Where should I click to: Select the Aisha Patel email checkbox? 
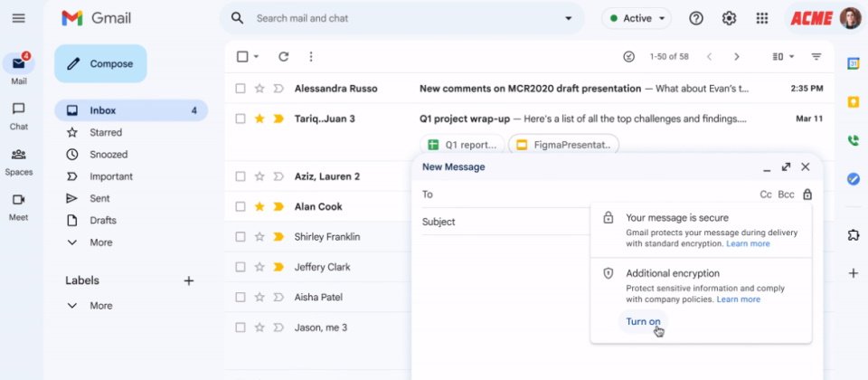[x=241, y=298]
